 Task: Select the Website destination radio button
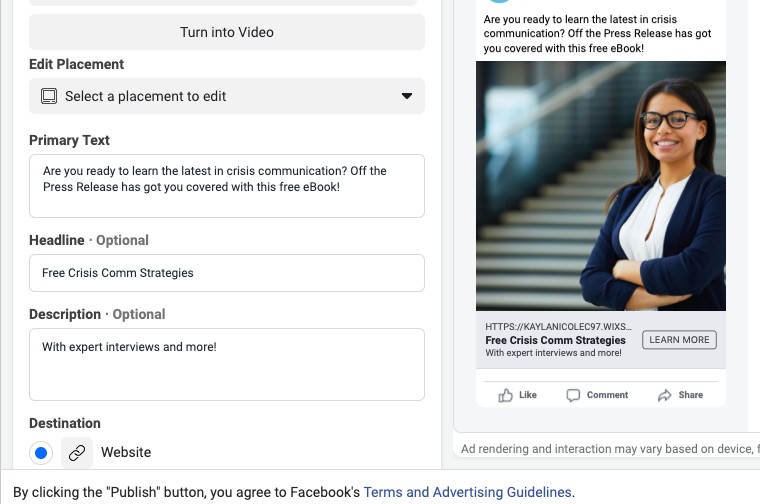point(41,453)
